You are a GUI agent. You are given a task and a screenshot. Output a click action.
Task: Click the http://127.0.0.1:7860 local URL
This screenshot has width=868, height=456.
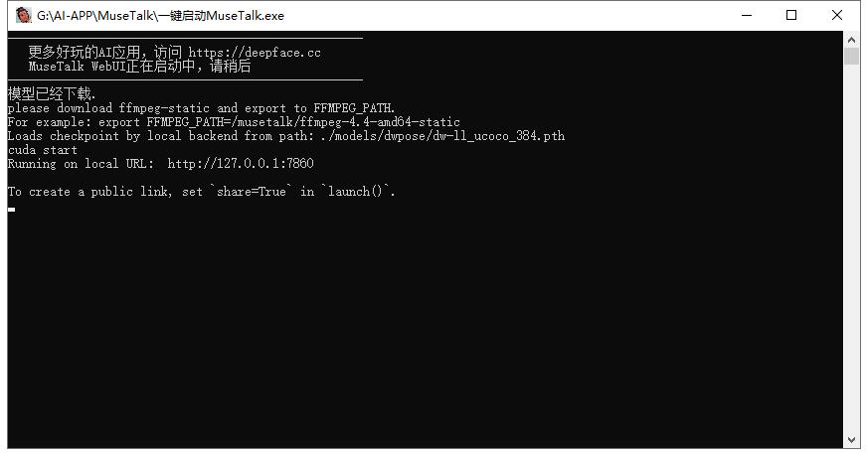point(241,163)
